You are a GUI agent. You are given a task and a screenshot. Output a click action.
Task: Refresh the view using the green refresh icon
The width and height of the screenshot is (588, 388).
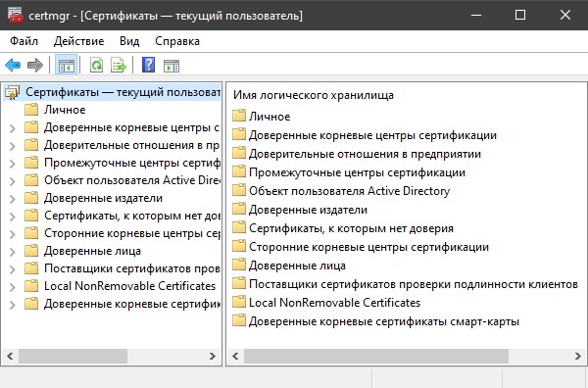[x=96, y=66]
